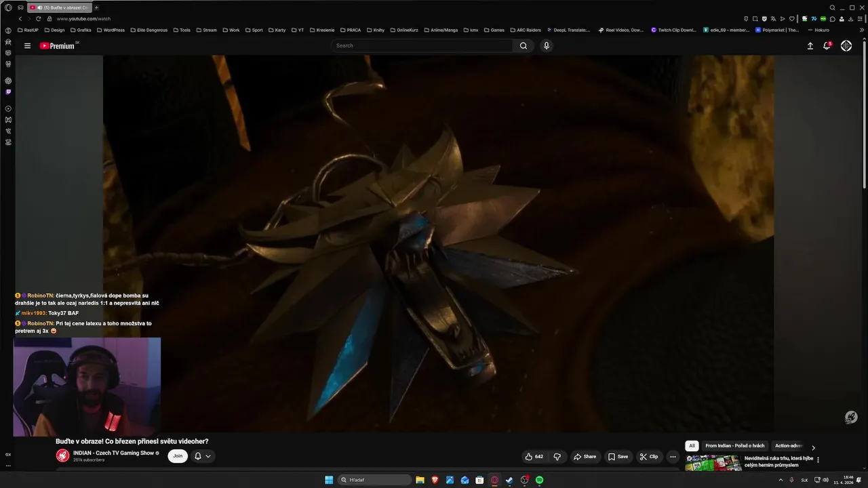Open the browser tab search magnifier
This screenshot has width=868, height=488.
pyautogui.click(x=833, y=7)
